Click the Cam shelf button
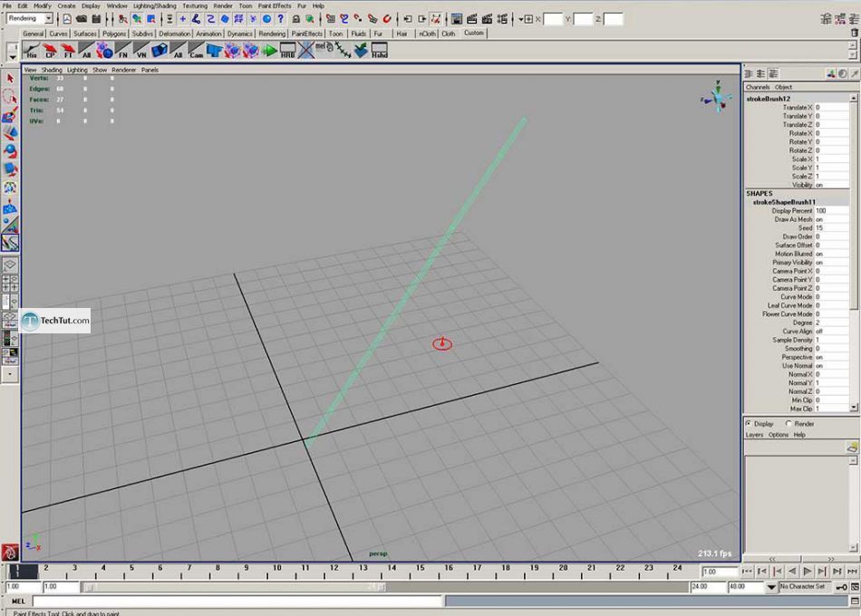This screenshot has height=616, width=861. (x=196, y=51)
